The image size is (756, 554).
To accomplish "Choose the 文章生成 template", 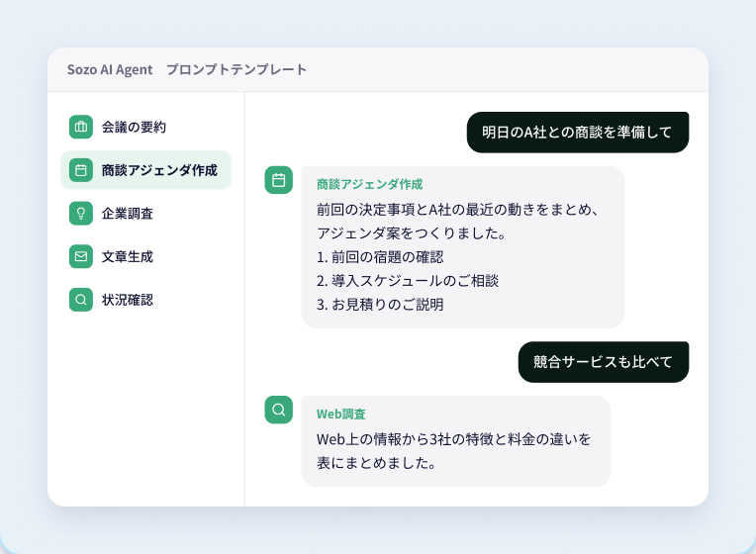I will click(x=145, y=256).
